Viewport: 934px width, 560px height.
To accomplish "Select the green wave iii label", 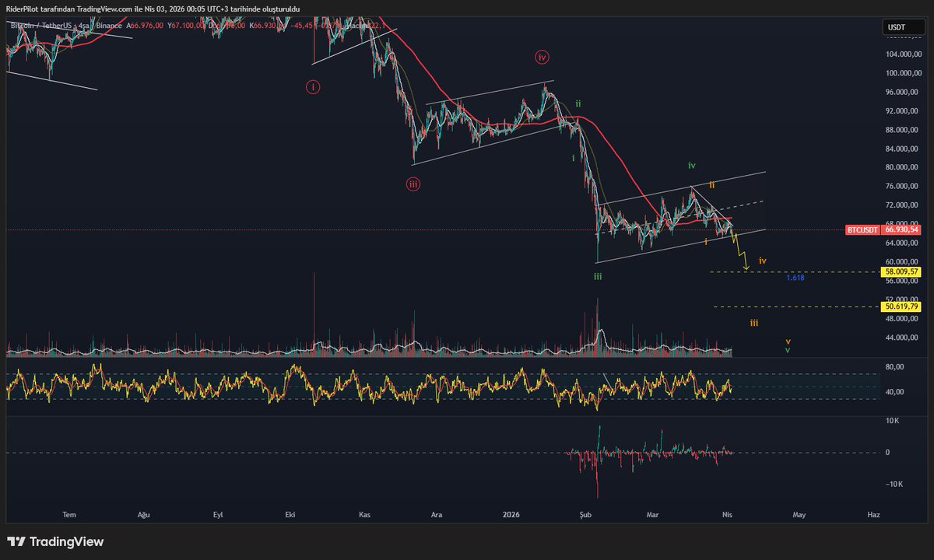I will coord(597,276).
